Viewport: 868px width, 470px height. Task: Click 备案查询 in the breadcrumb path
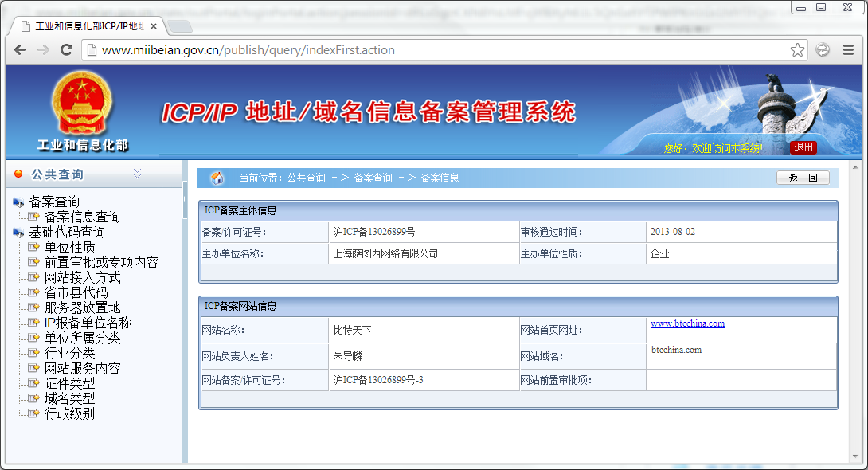pos(373,178)
